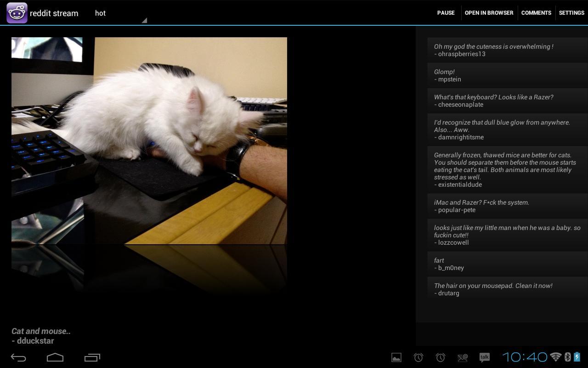This screenshot has height=368, width=588.
Task: Tap the charging battery icon
Action: point(577,357)
